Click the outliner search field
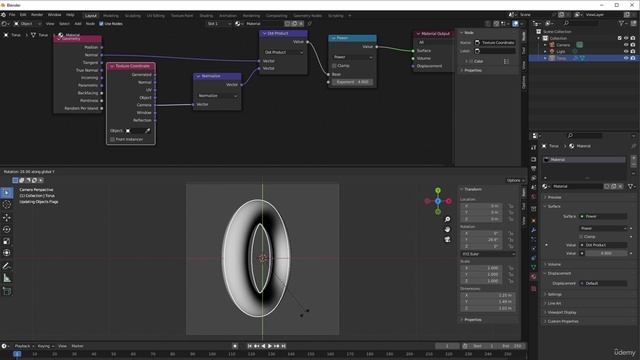Screen dimensions: 640x360 point(581,24)
